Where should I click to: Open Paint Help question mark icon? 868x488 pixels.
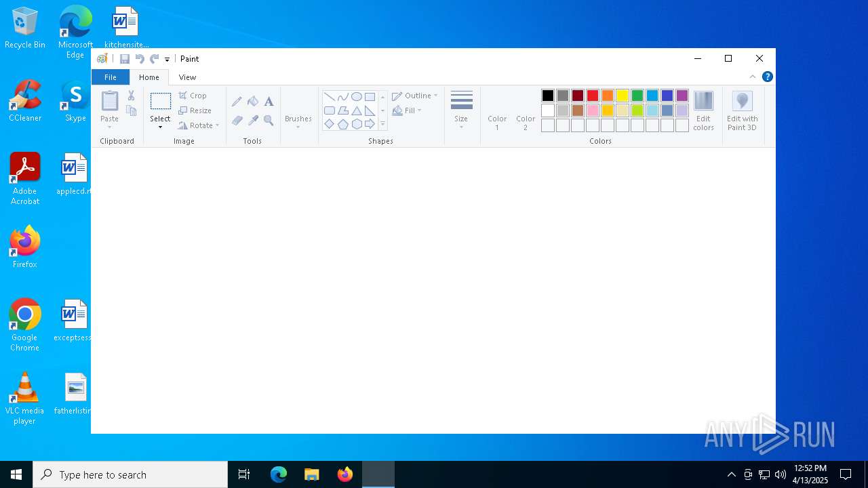point(768,77)
